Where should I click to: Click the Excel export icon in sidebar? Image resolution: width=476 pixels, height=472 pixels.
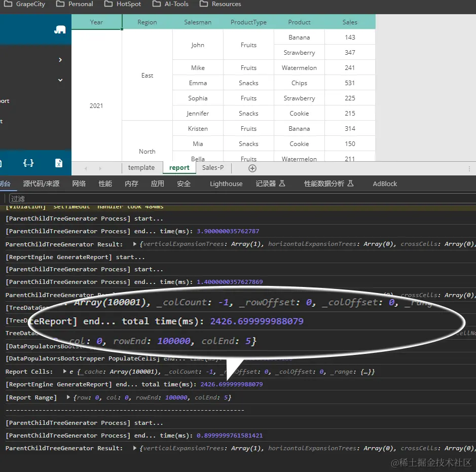pyautogui.click(x=59, y=163)
